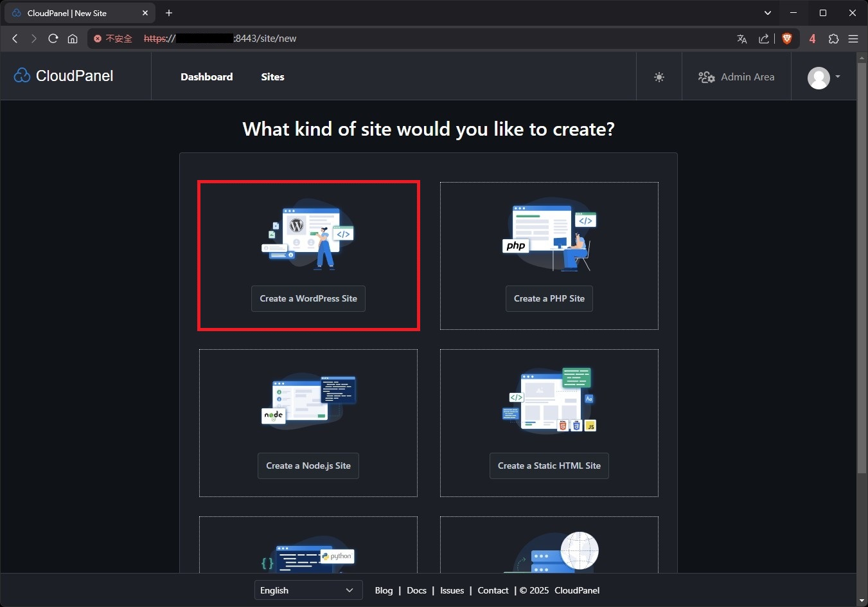The image size is (868, 607).
Task: Open the Docs footer link
Action: (416, 590)
